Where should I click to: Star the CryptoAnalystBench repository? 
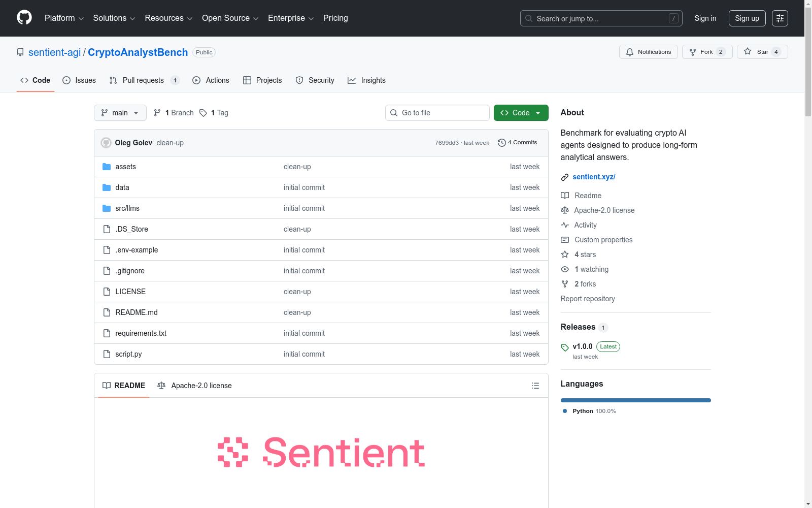pos(762,52)
